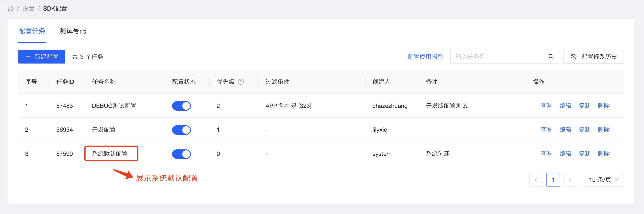Image resolution: width=644 pixels, height=214 pixels.
Task: Go to next page arrow
Action: tap(570, 180)
